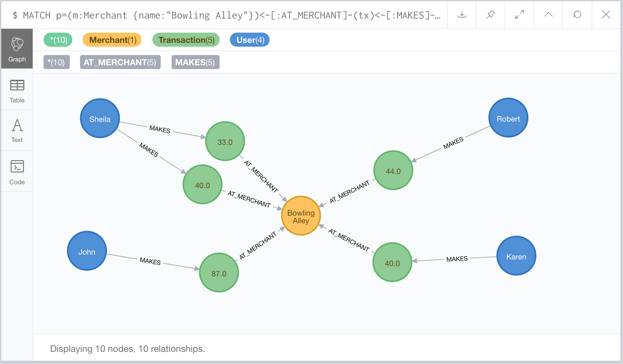623x364 pixels.
Task: Click the download/export result icon
Action: pyautogui.click(x=462, y=15)
